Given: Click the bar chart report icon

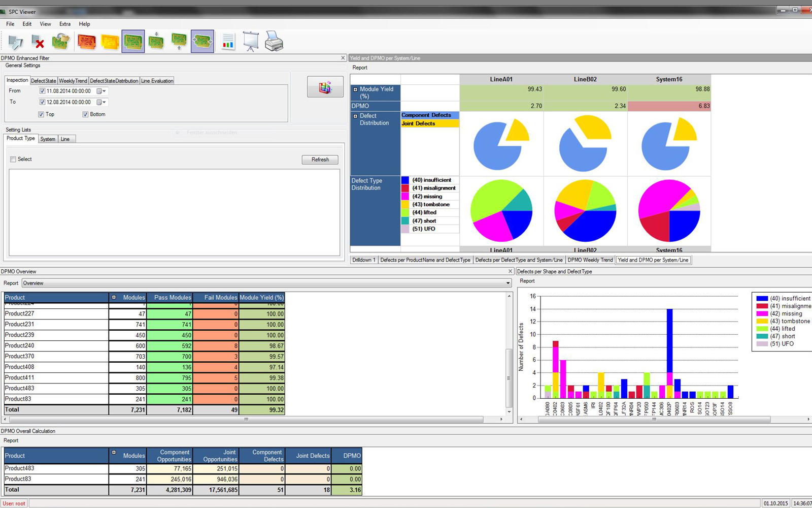Looking at the screenshot, I should click(x=228, y=42).
